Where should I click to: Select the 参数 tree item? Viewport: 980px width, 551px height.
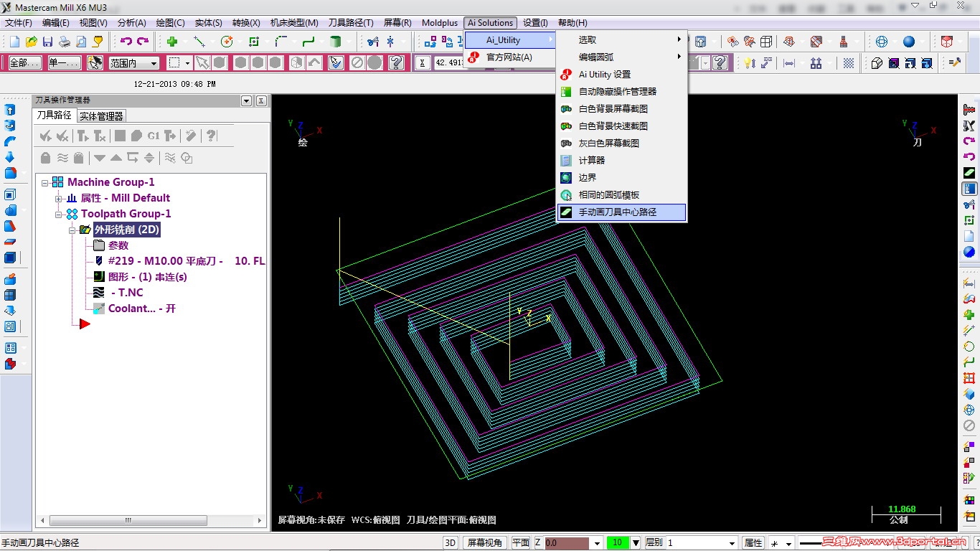click(x=118, y=245)
